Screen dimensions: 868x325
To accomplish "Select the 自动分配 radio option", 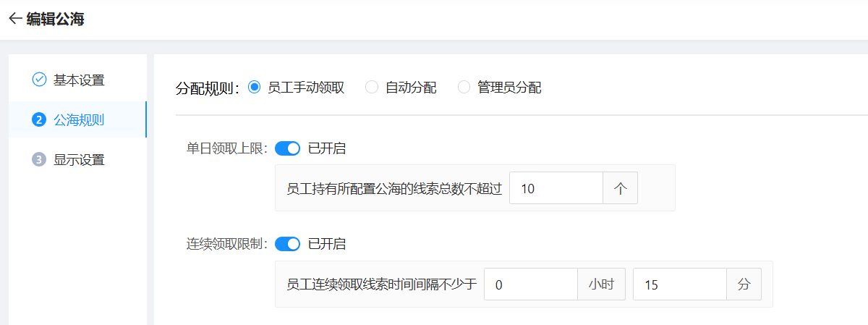I will point(372,88).
